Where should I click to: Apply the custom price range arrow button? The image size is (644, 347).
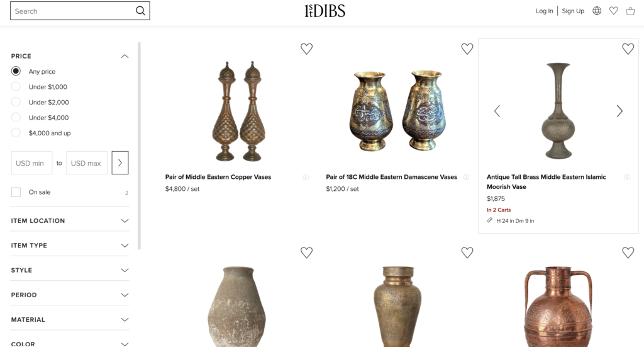(x=120, y=162)
